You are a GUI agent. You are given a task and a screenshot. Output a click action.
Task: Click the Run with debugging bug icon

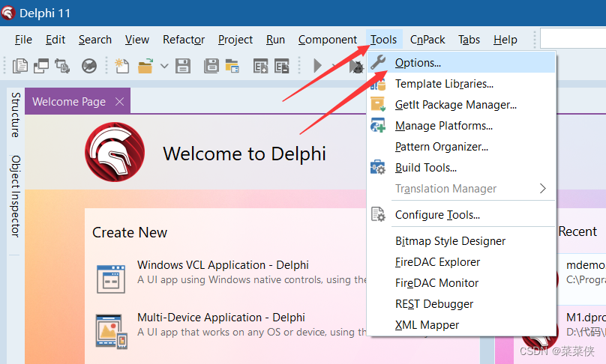click(357, 67)
